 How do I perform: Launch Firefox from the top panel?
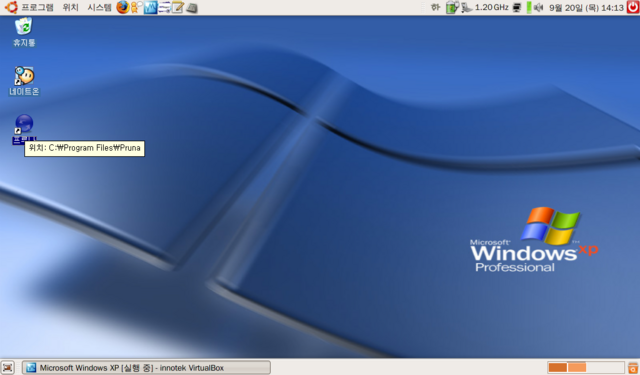click(x=122, y=7)
